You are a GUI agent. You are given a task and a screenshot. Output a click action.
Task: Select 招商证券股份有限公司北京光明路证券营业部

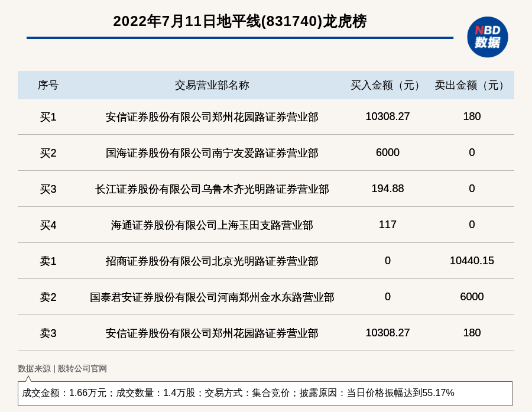[212, 261]
